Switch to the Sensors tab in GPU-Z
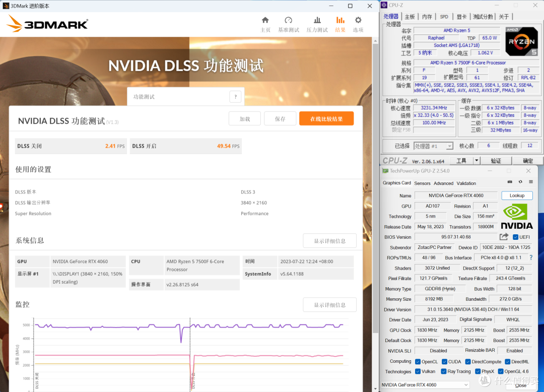544x392 pixels. tap(422, 183)
